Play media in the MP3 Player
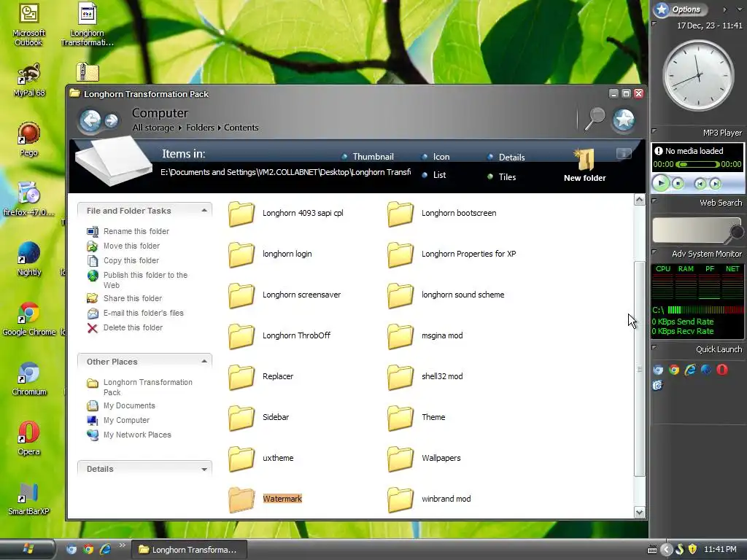Image resolution: width=747 pixels, height=560 pixels. (660, 183)
